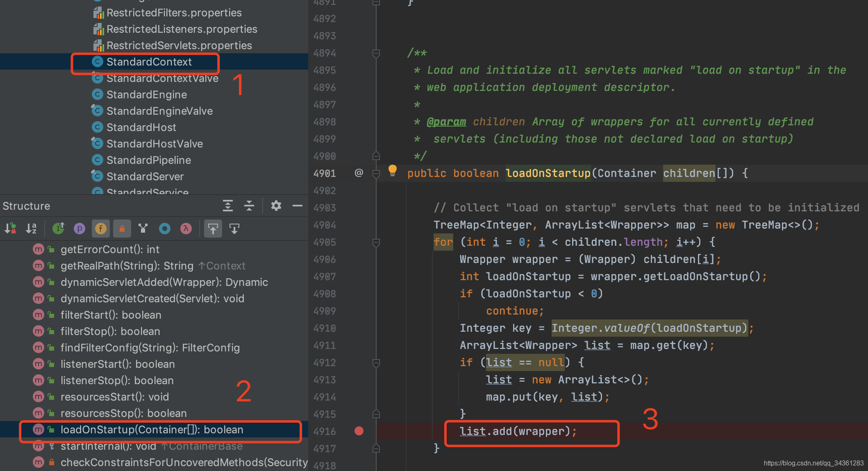The height and width of the screenshot is (471, 868).
Task: Toggle Show Properties (purple p) icon
Action: (x=80, y=228)
